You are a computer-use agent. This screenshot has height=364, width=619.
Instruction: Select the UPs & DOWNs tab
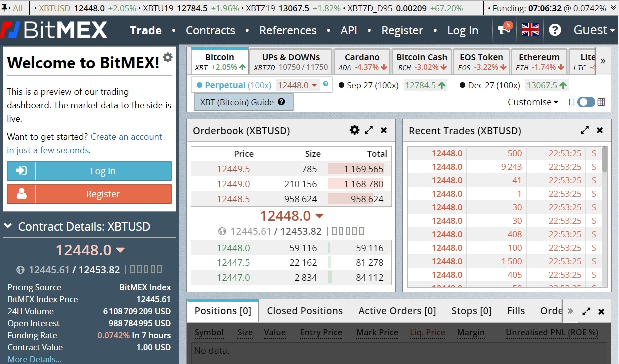pos(291,62)
